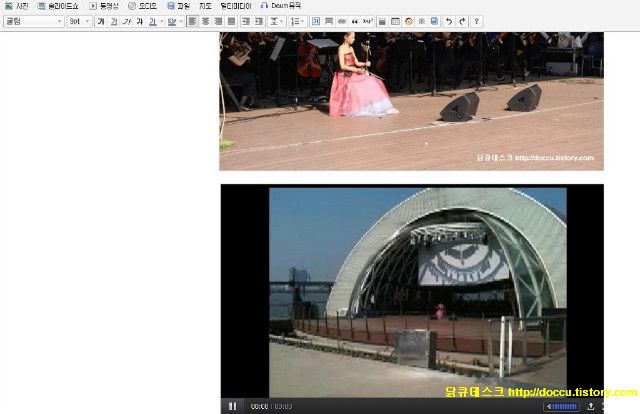Insert a quotation block
The height and width of the screenshot is (414, 640).
click(x=355, y=21)
